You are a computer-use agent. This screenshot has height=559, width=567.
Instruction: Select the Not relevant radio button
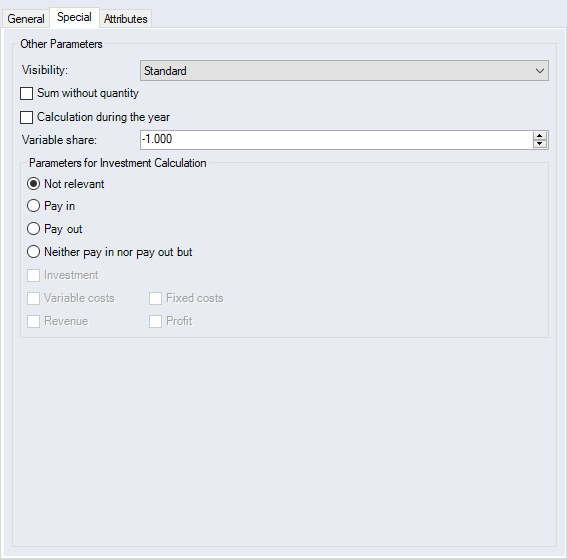point(33,184)
